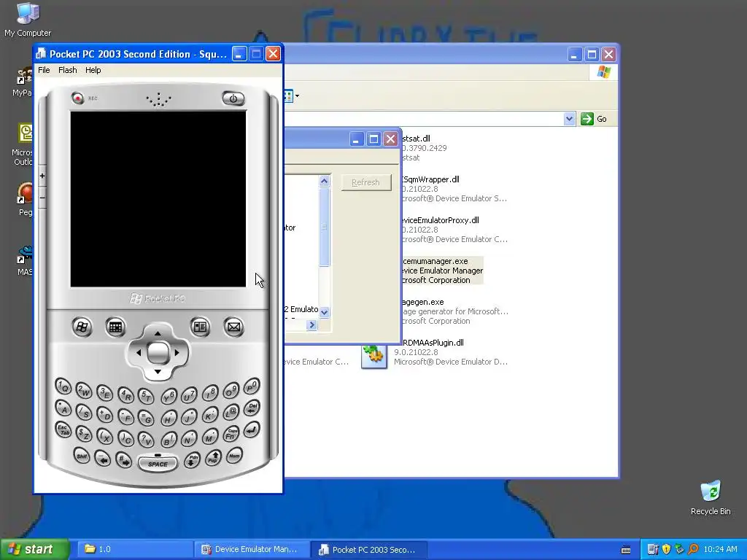Click the keyboard icon in the taskbar
Viewport: 747px width, 560px height.
626,550
